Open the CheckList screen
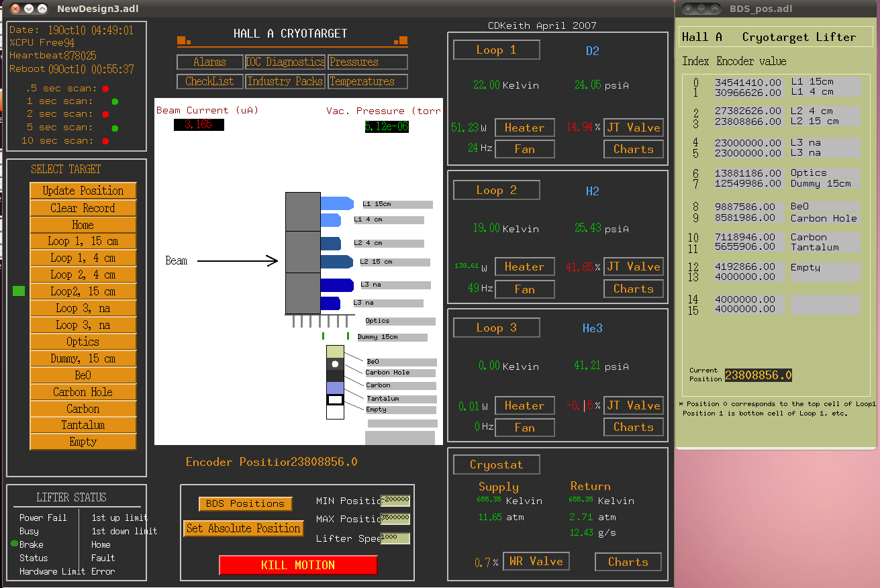This screenshot has height=588, width=880. point(210,81)
